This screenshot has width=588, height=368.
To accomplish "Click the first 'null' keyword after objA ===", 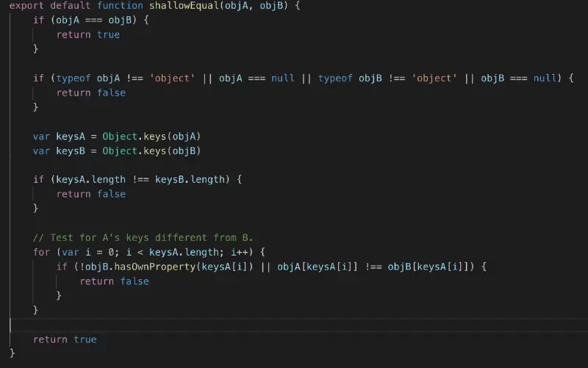I will (x=283, y=78).
